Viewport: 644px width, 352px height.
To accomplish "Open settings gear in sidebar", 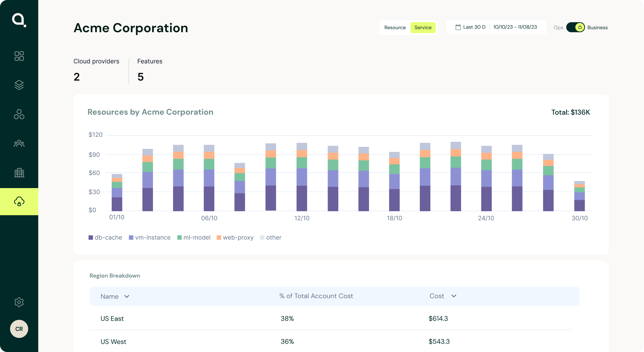I will [x=19, y=302].
